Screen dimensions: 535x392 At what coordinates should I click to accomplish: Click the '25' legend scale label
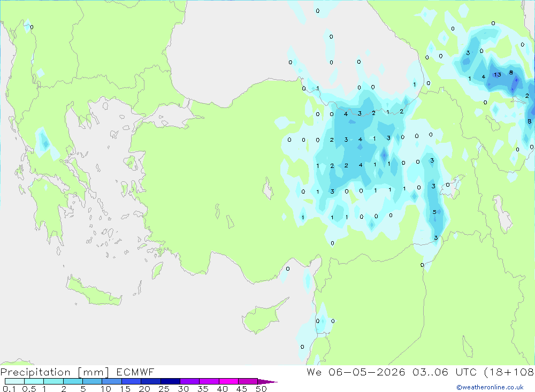tap(164, 389)
